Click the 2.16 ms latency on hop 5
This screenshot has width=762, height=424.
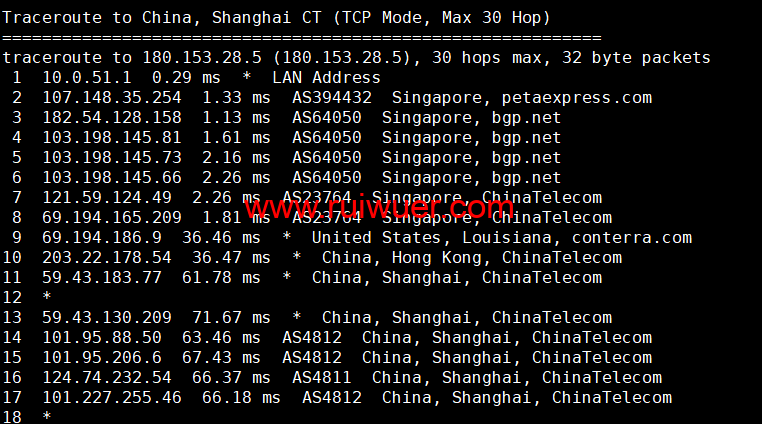click(236, 158)
